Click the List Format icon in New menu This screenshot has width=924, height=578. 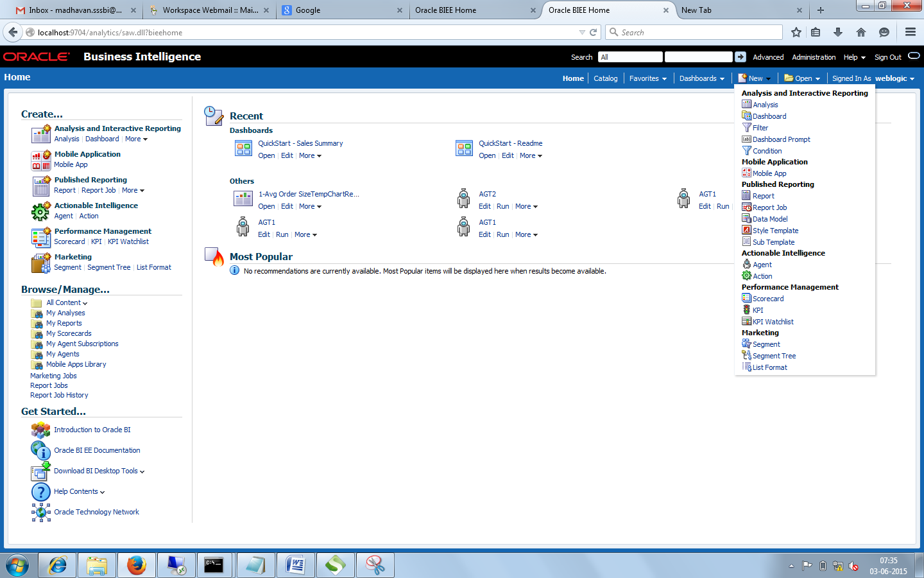click(x=746, y=367)
